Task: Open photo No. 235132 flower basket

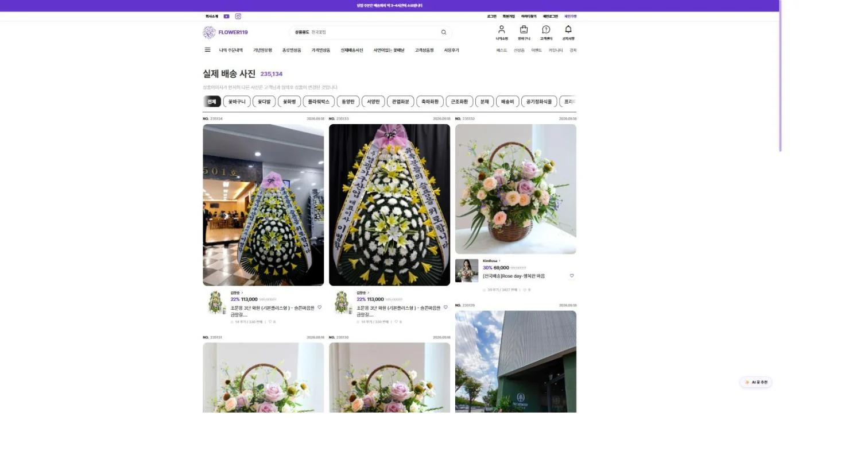Action: click(x=516, y=189)
